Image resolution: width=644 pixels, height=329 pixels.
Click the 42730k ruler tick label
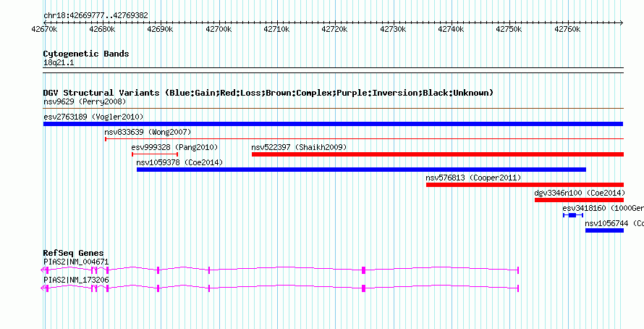pos(394,29)
